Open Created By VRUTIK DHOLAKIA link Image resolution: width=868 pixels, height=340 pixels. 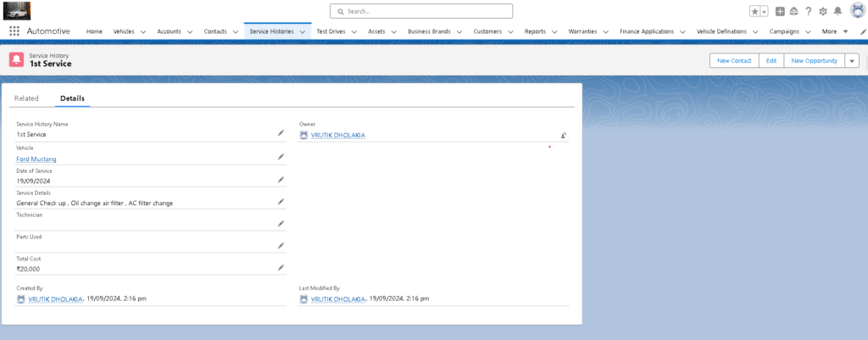click(x=55, y=299)
